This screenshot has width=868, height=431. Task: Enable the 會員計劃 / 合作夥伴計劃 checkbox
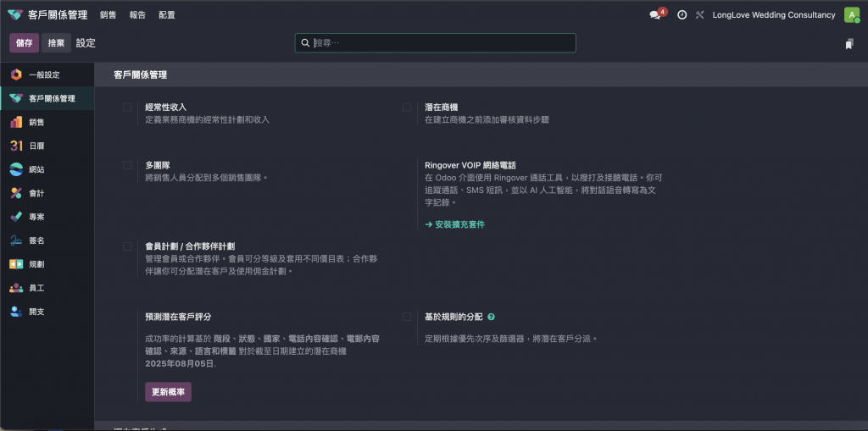[127, 246]
